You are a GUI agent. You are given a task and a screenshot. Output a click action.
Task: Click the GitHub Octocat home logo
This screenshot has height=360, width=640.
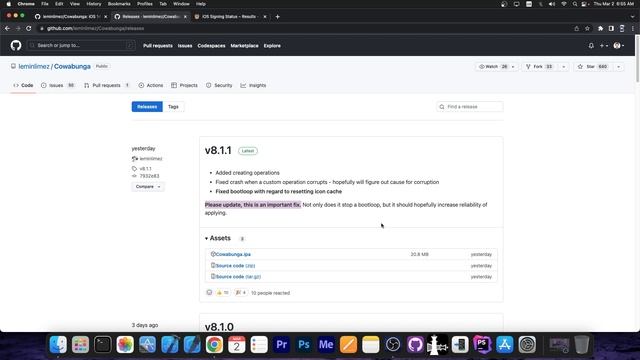click(16, 45)
